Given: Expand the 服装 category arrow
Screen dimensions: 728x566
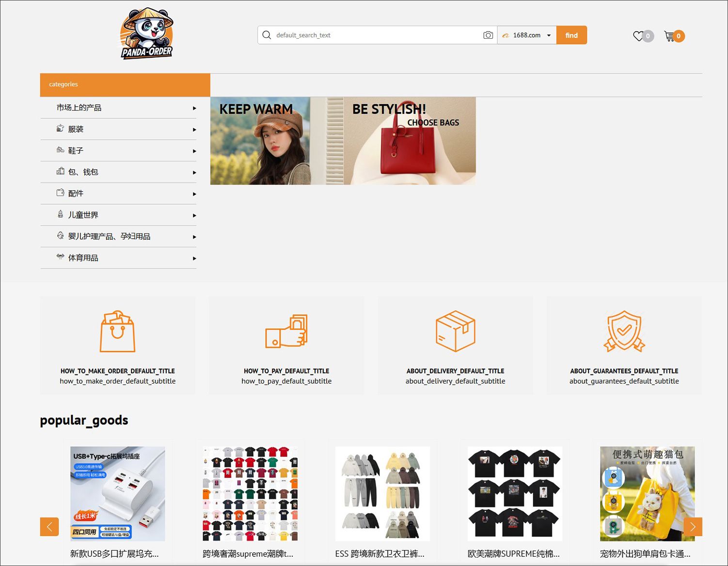Looking at the screenshot, I should [x=194, y=129].
